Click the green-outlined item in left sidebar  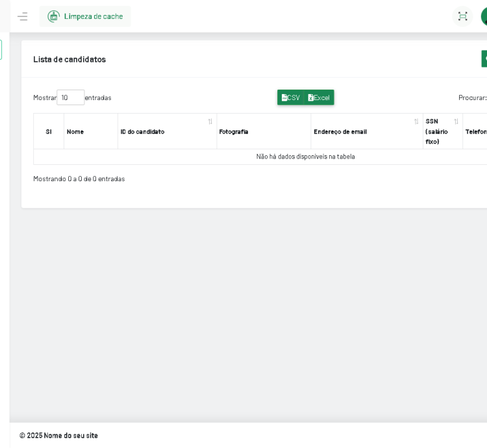point(1,50)
